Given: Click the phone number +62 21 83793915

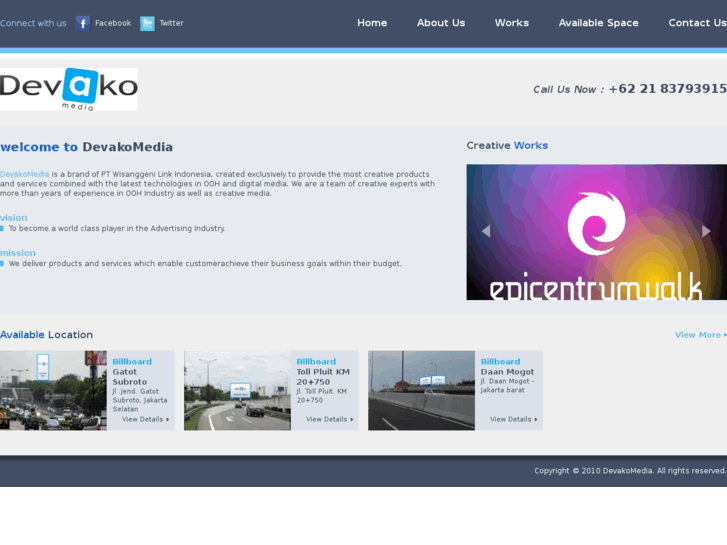Looking at the screenshot, I should pos(668,89).
